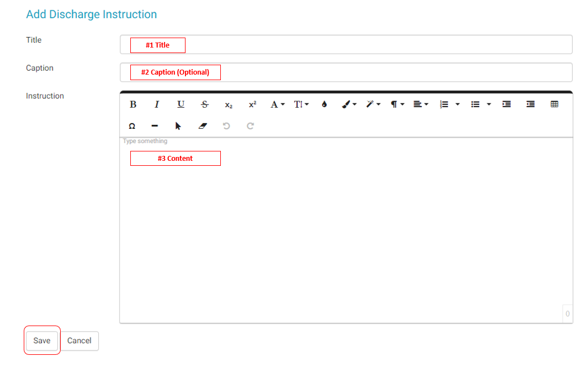Image resolution: width=588 pixels, height=367 pixels.
Task: Apply strikethrough formatting
Action: coord(205,104)
